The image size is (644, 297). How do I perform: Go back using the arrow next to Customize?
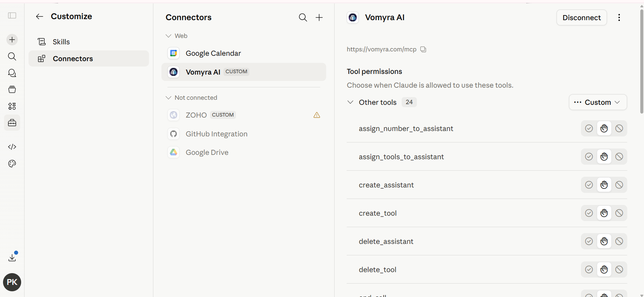[40, 16]
